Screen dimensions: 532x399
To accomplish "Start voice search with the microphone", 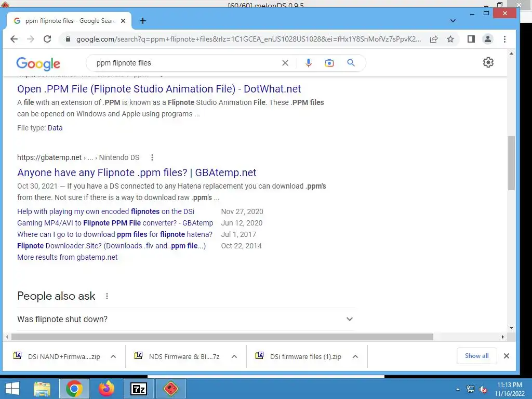I will click(308, 63).
